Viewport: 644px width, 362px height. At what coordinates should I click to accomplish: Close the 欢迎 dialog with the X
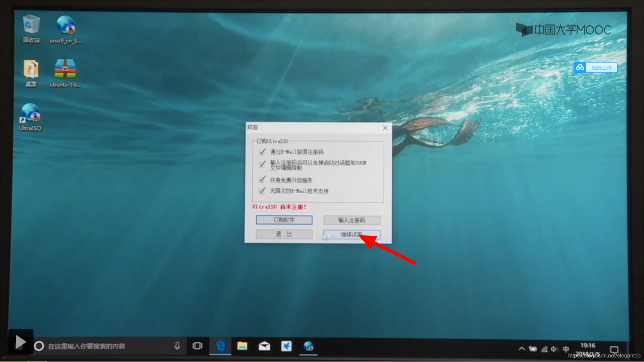385,128
